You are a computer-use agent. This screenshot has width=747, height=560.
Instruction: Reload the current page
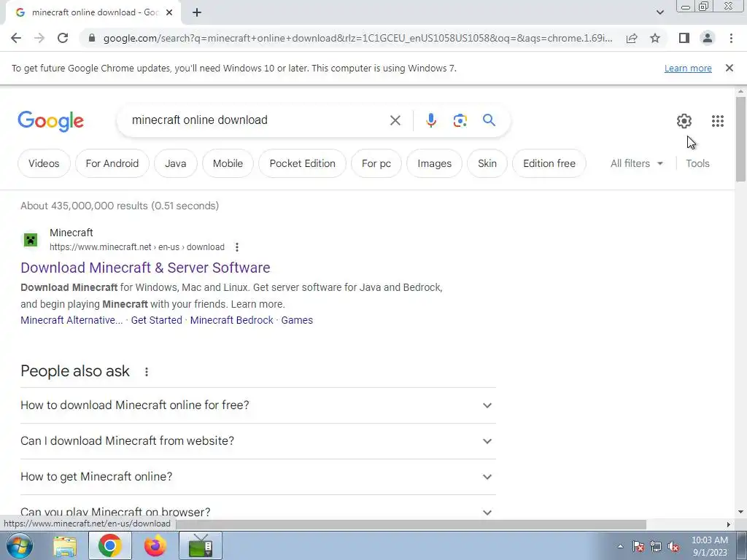[x=63, y=38]
